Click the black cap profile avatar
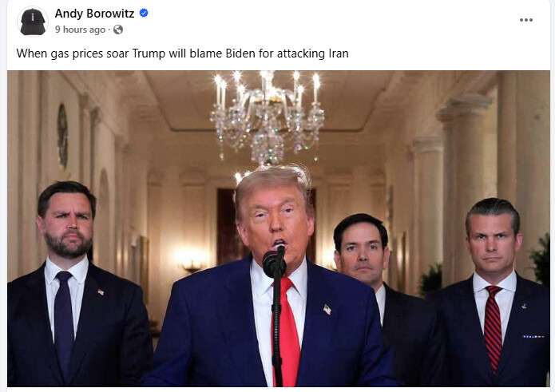The width and height of the screenshot is (555, 392). coord(33,22)
